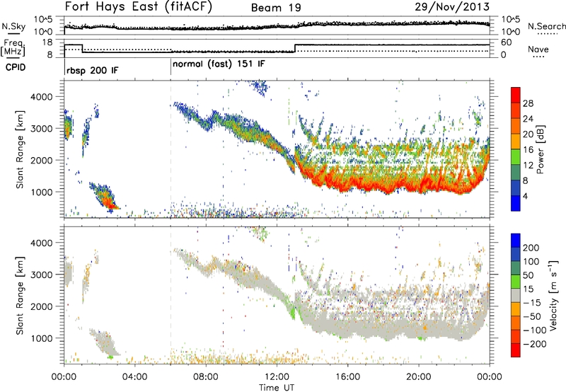The height and width of the screenshot is (392, 566).
Task: Click the '04:00' time axis label
Action: click(134, 377)
